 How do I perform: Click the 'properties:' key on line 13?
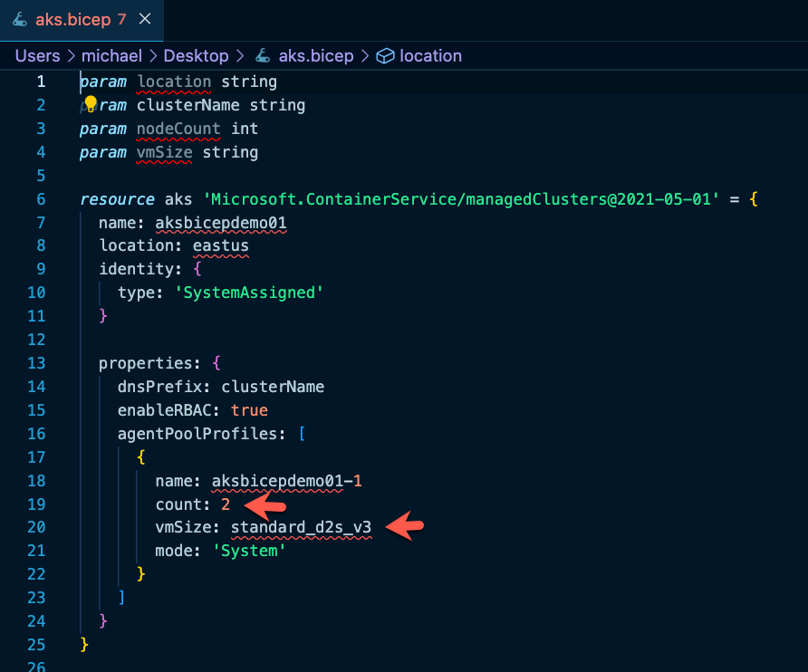pos(149,363)
